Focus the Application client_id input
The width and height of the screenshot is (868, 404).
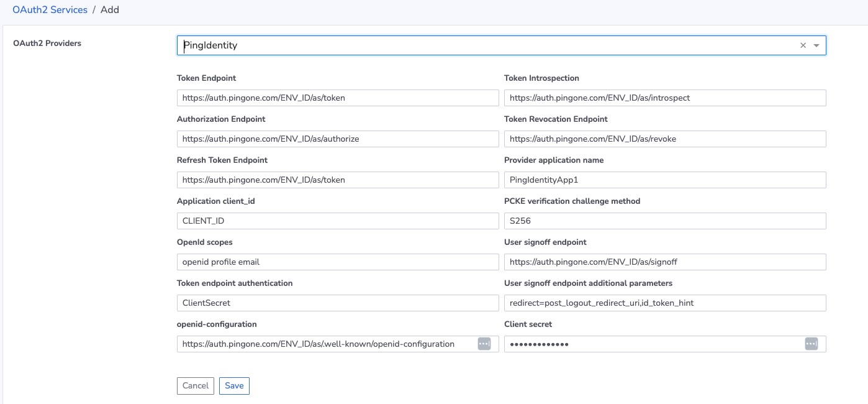(x=337, y=221)
